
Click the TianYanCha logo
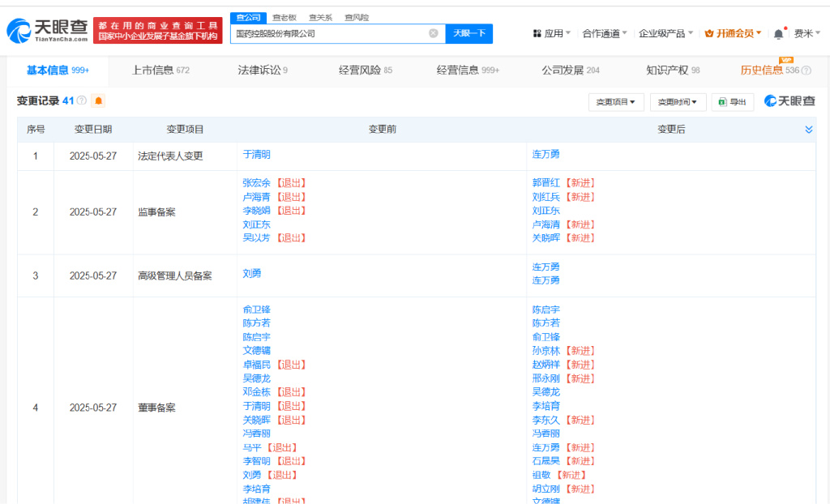pos(47,31)
